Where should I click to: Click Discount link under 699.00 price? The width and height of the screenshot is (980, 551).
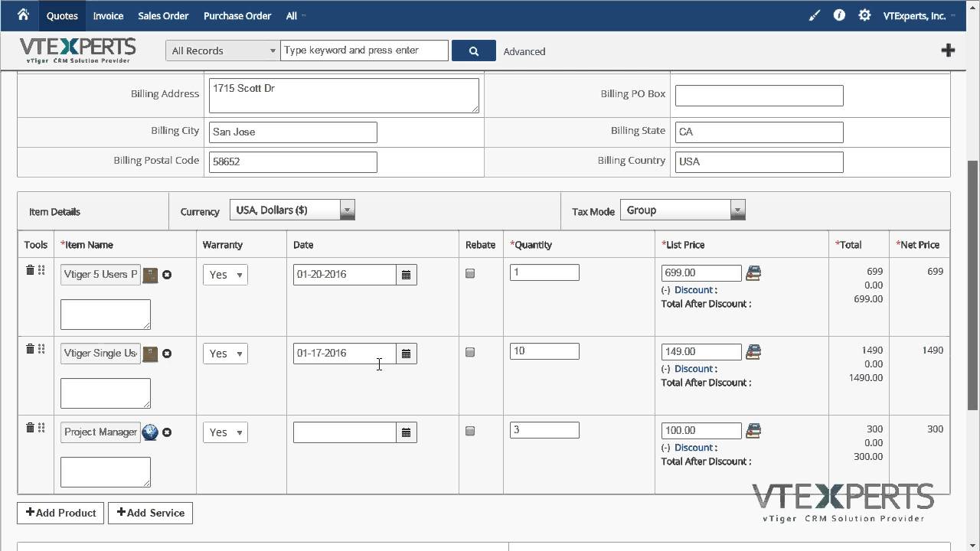coord(694,290)
